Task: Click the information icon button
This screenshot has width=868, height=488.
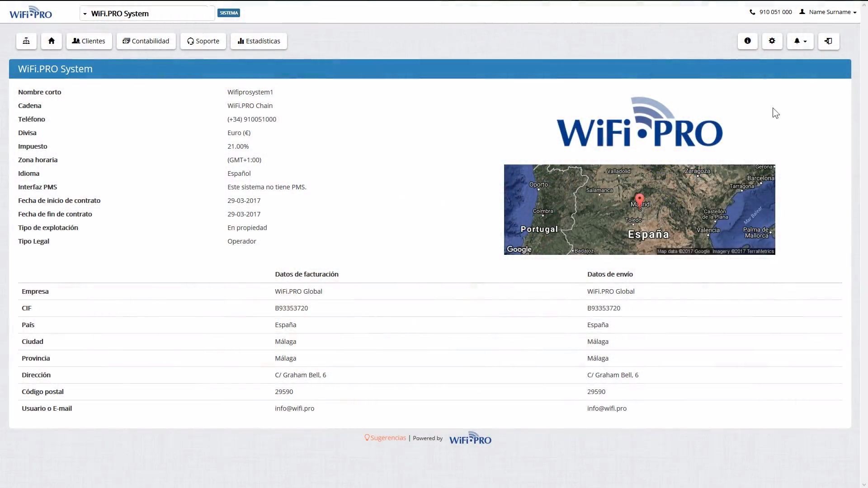Action: point(748,41)
